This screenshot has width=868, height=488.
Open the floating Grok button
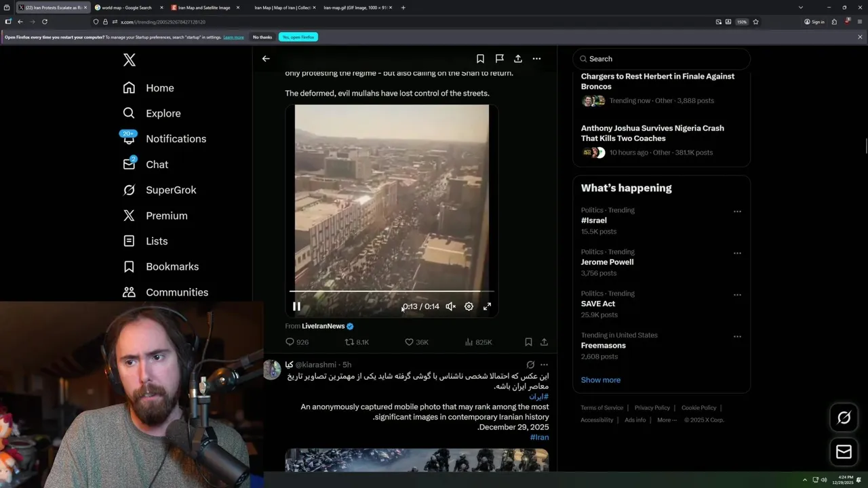844,418
